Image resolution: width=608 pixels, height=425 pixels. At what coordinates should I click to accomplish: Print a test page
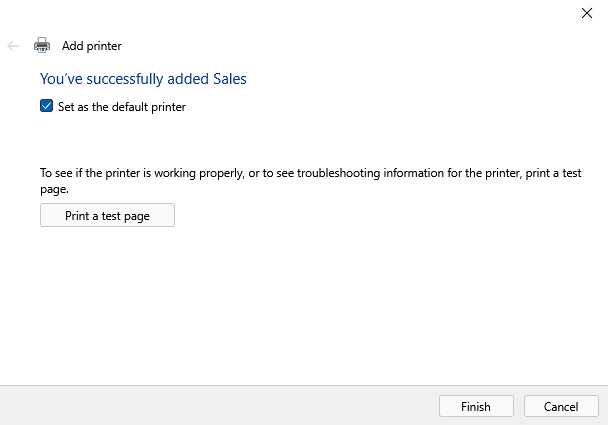[x=107, y=215]
